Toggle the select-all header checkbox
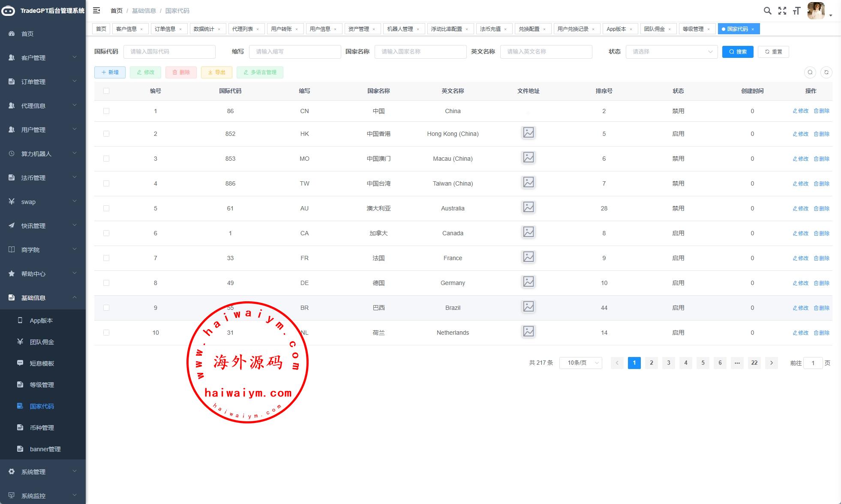This screenshot has width=841, height=504. coord(106,91)
